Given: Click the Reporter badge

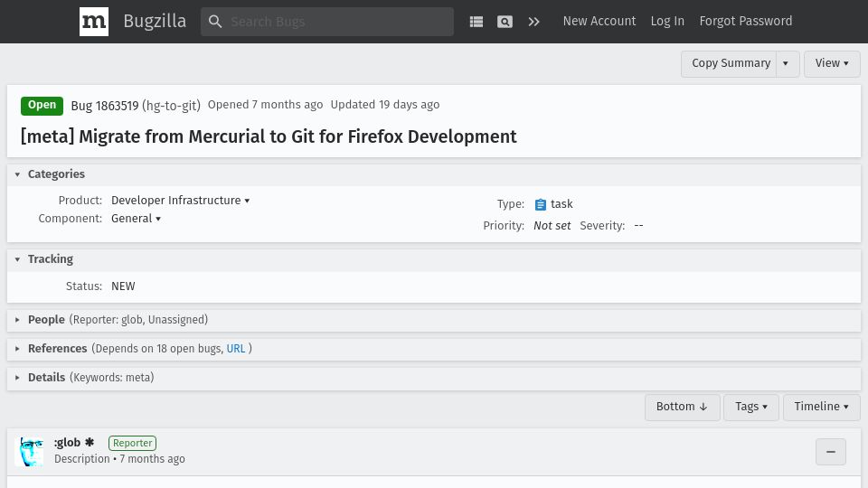Looking at the screenshot, I should (x=132, y=443).
